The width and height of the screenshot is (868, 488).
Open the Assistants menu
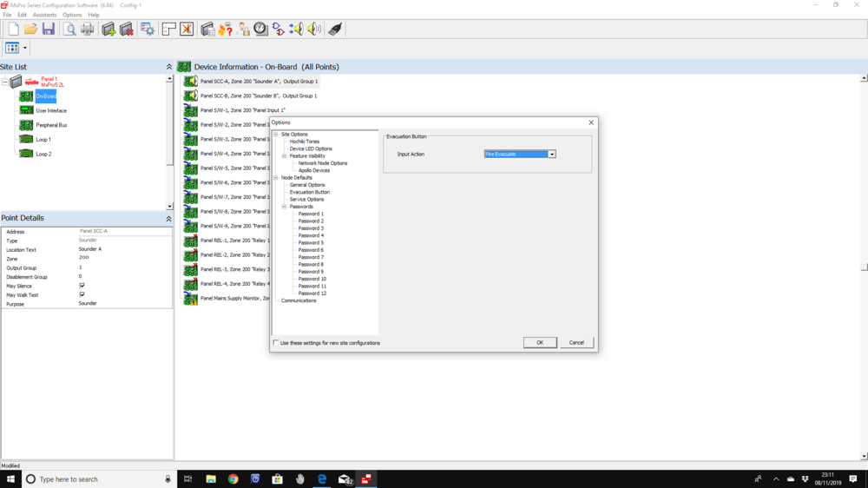(x=44, y=15)
